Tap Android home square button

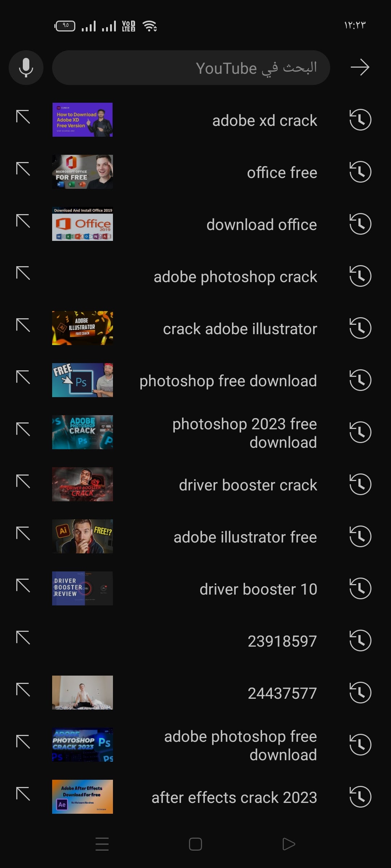click(195, 844)
